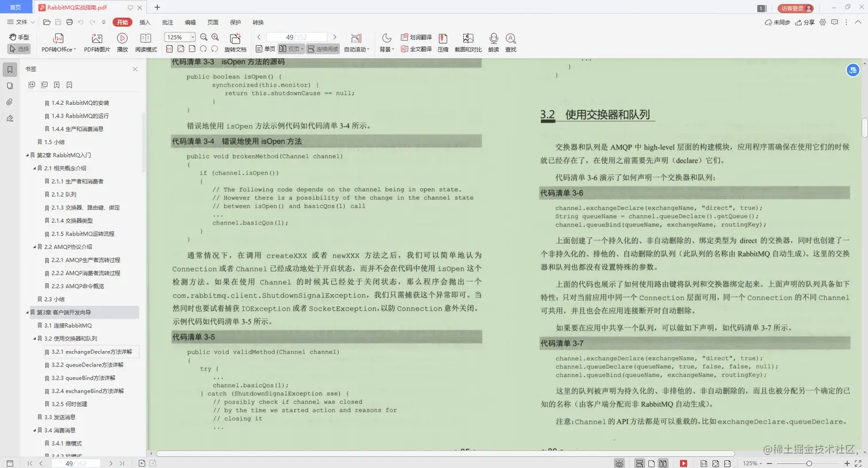868x468 pixels.
Task: Enable eye protection mode in status bar
Action: (619, 463)
